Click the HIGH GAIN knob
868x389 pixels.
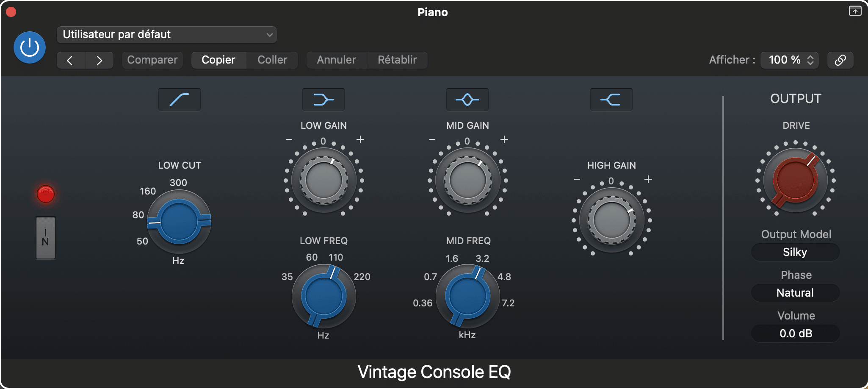(x=612, y=220)
